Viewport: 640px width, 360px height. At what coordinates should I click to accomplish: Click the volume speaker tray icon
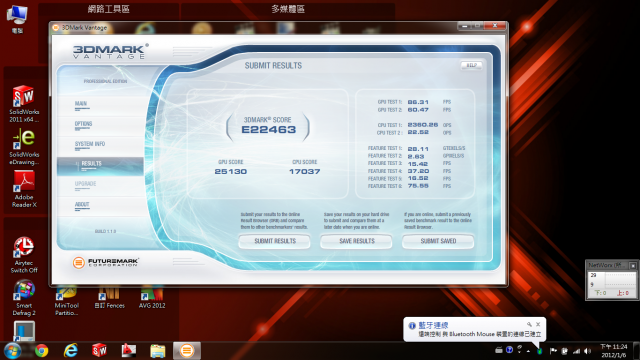pyautogui.click(x=587, y=351)
